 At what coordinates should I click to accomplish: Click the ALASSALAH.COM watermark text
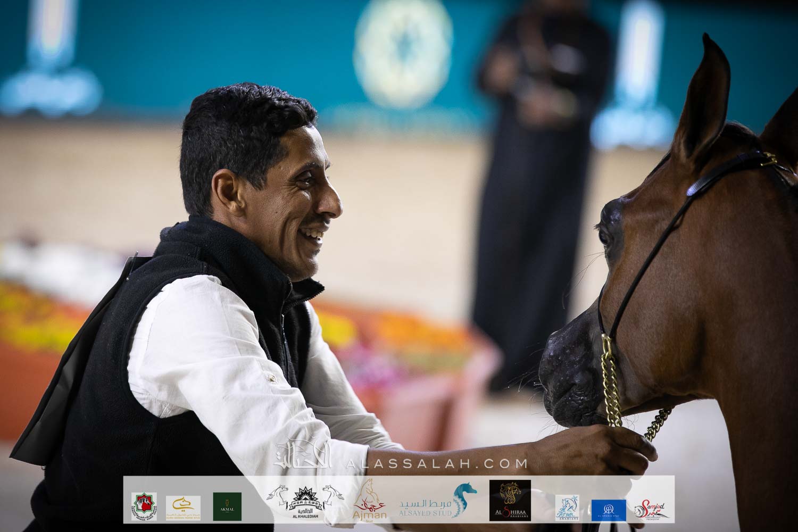tap(436, 463)
